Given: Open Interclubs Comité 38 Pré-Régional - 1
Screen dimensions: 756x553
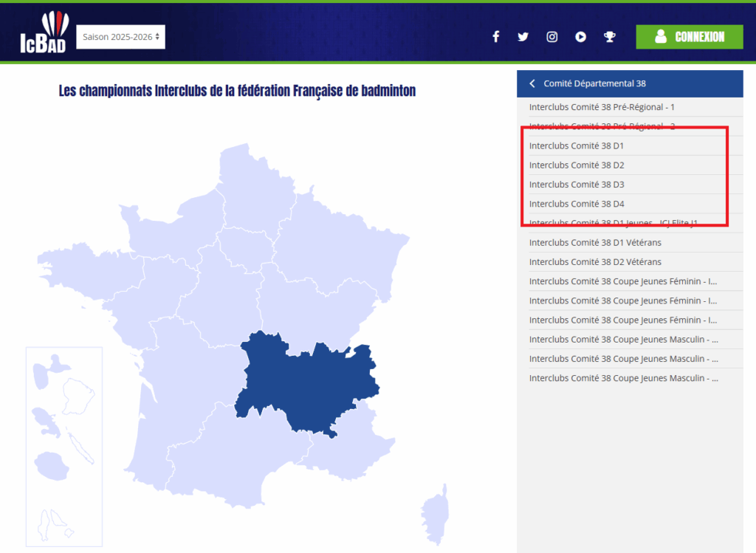Looking at the screenshot, I should [x=602, y=107].
